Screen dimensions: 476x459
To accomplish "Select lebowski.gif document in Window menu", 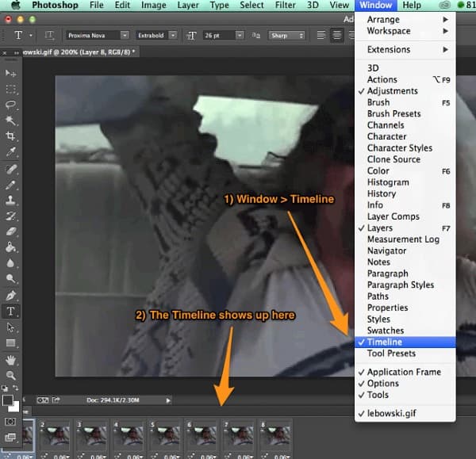I will point(405,413).
